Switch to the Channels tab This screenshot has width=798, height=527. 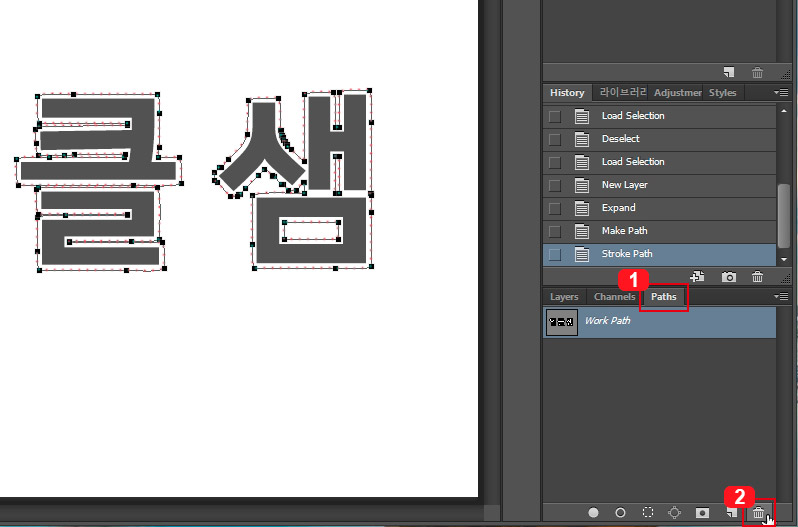pos(614,297)
